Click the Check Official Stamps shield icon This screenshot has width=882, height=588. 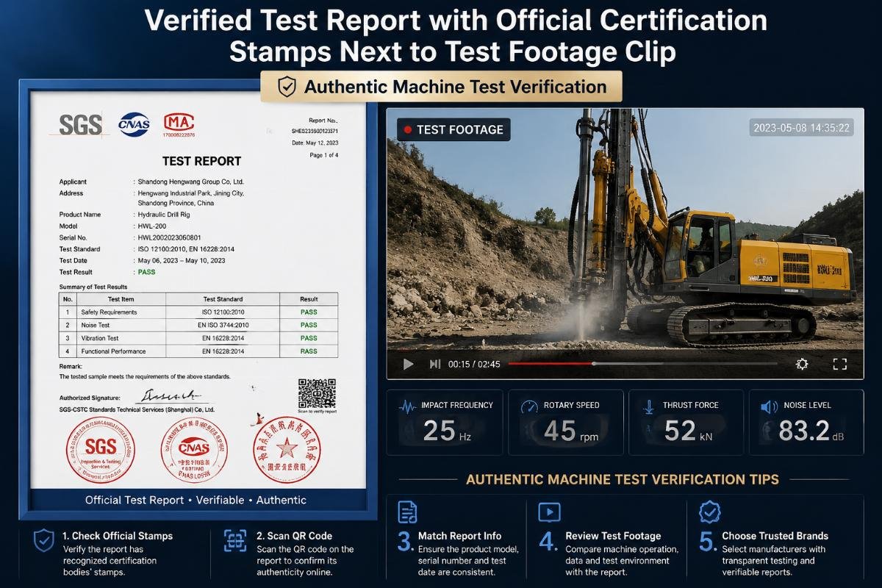point(43,542)
